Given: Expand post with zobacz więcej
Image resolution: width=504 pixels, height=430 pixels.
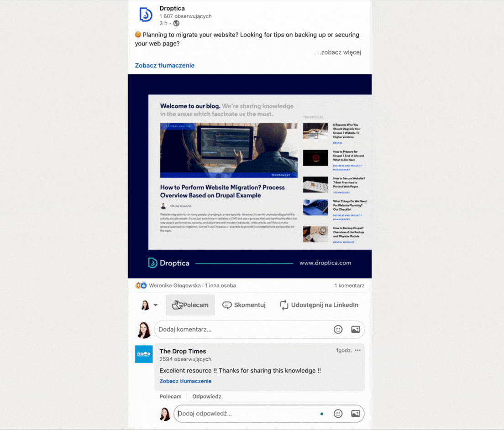Looking at the screenshot, I should point(338,52).
